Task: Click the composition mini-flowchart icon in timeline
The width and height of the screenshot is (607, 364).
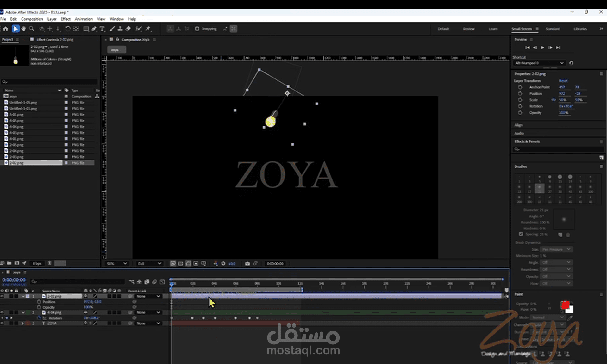Action: [132, 281]
